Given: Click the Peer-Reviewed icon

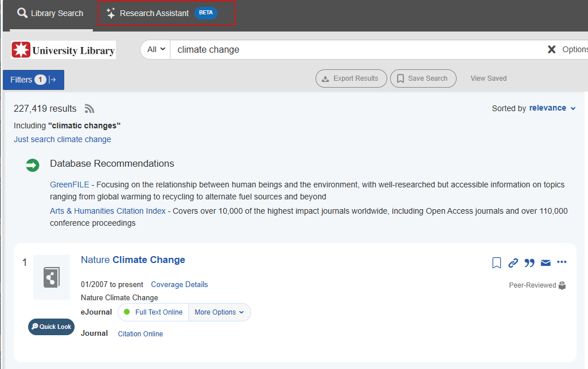Looking at the screenshot, I should point(562,285).
